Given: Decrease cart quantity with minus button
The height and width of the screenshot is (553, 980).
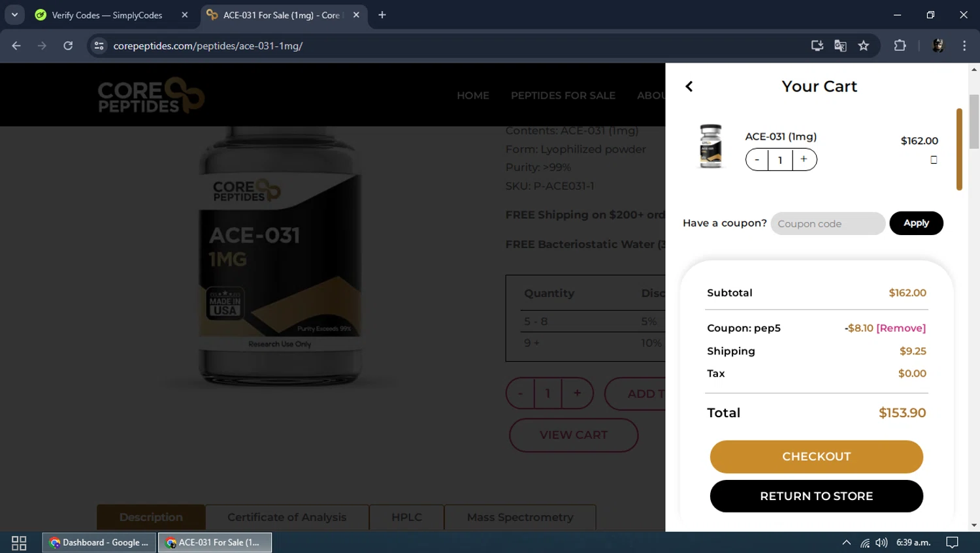Looking at the screenshot, I should [757, 159].
